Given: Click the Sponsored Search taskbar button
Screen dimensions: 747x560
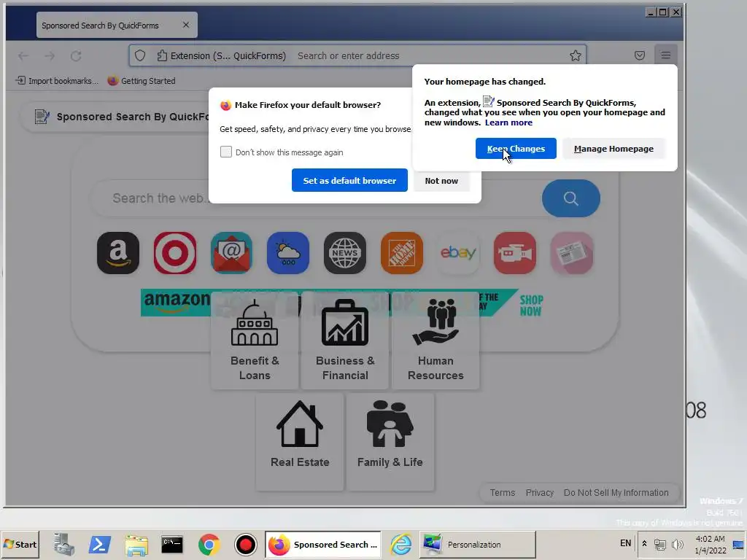Looking at the screenshot, I should click(x=322, y=544).
